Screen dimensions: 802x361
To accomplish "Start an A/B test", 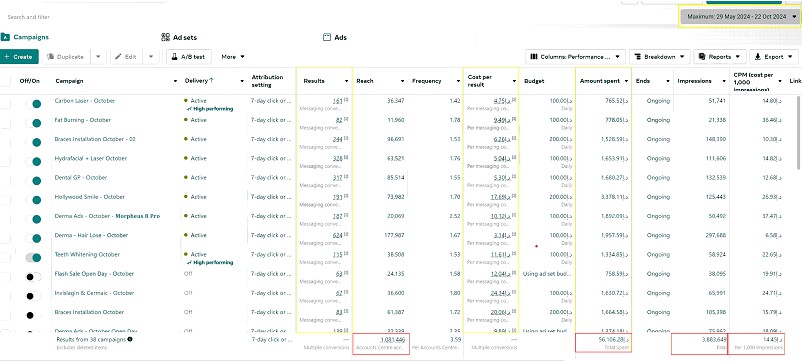I will point(188,57).
